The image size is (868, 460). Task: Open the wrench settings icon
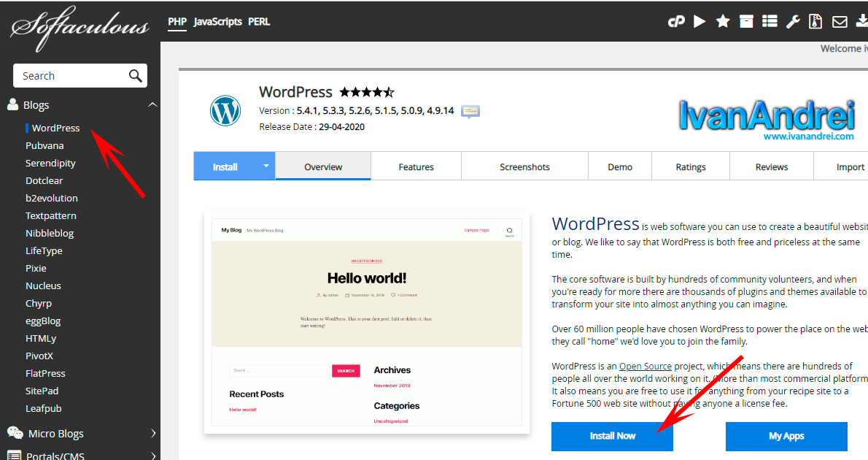point(793,22)
